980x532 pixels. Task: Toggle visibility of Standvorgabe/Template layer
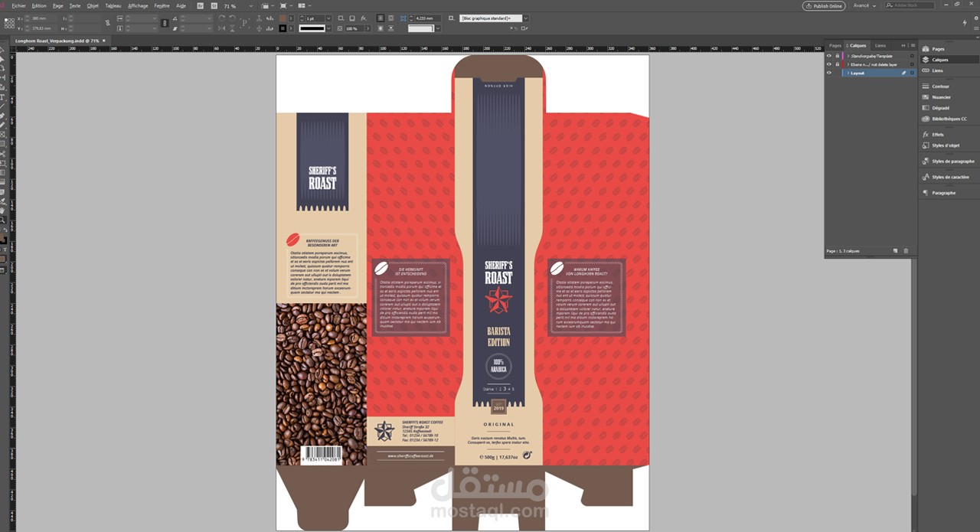pos(828,56)
